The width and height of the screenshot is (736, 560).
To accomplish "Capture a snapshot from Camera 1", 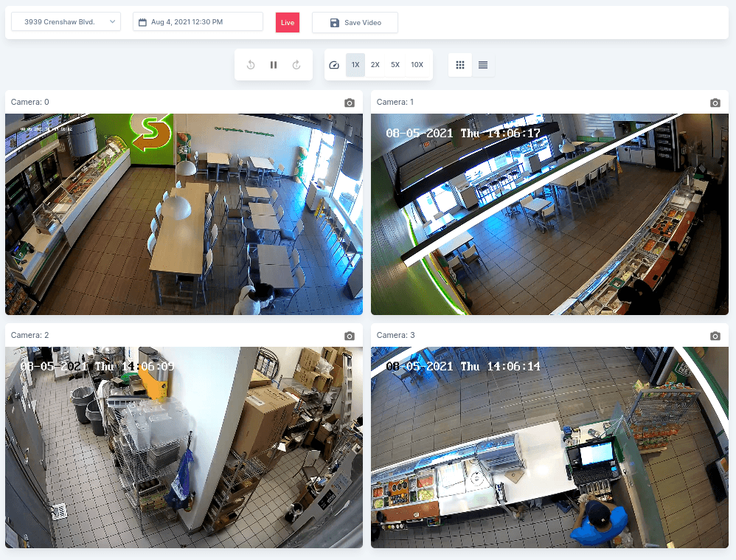I will 715,103.
